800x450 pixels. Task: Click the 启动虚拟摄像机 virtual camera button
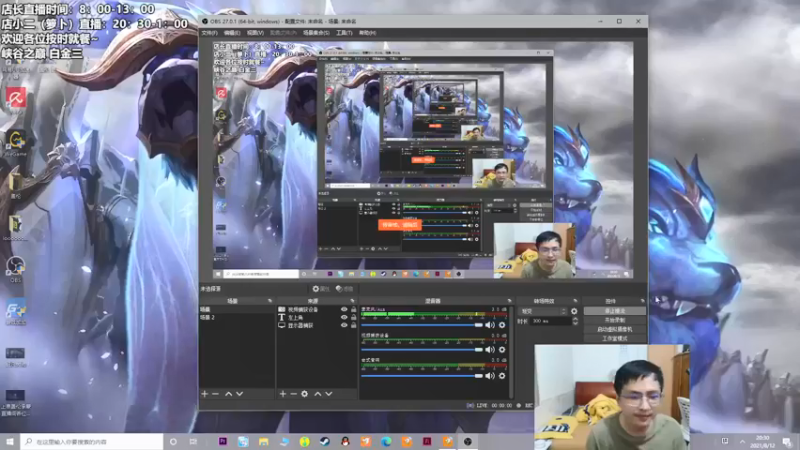pyautogui.click(x=614, y=329)
